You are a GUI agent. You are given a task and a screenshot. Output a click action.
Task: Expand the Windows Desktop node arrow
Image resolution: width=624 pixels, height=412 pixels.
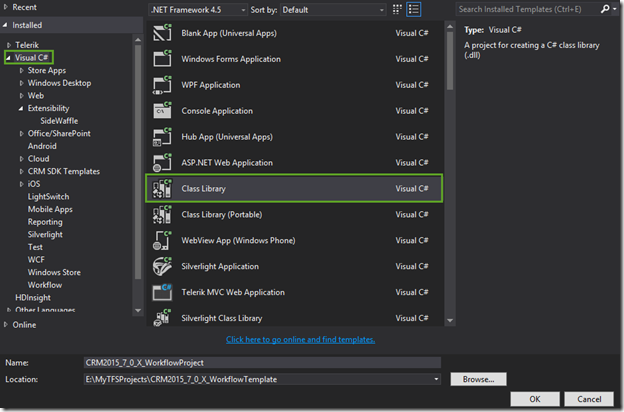21,83
